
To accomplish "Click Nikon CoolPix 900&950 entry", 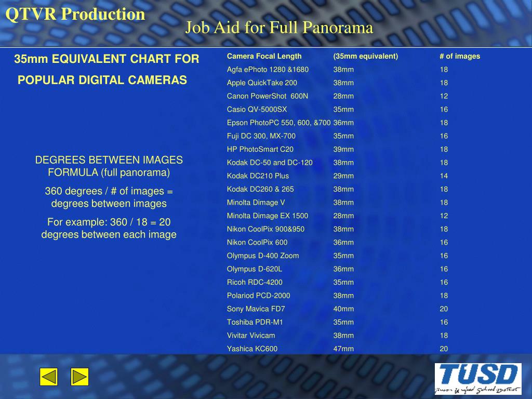I will 265,229.
